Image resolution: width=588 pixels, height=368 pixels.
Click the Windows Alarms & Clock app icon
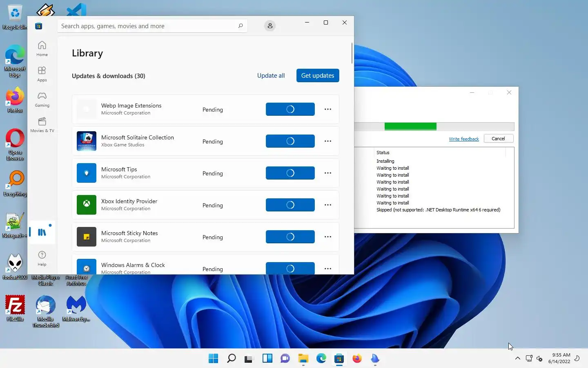click(x=87, y=267)
